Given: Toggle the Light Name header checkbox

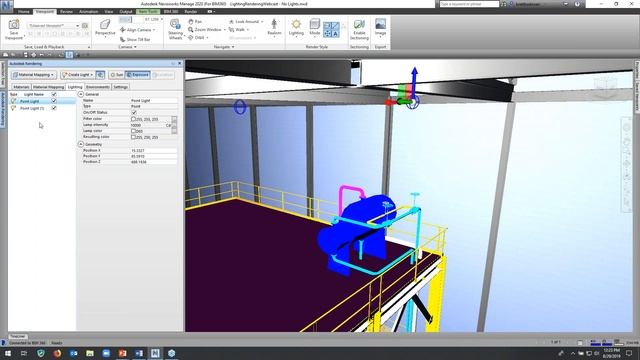Looking at the screenshot, I should (54, 94).
